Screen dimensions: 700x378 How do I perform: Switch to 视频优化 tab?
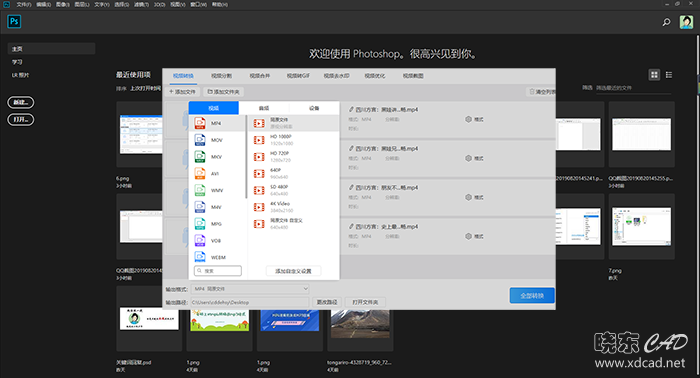(x=375, y=76)
